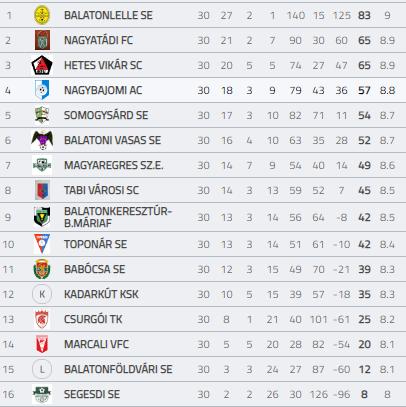Select the Balatonkeresztúr-B.Máriaf team name
Viewport: 406px width, 407px height.
pyautogui.click(x=118, y=217)
